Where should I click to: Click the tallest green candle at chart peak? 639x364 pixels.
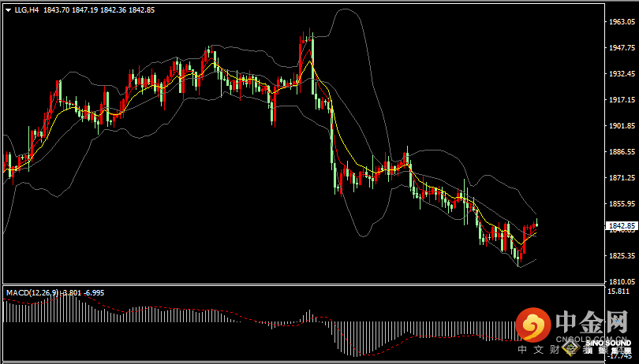tap(313, 59)
